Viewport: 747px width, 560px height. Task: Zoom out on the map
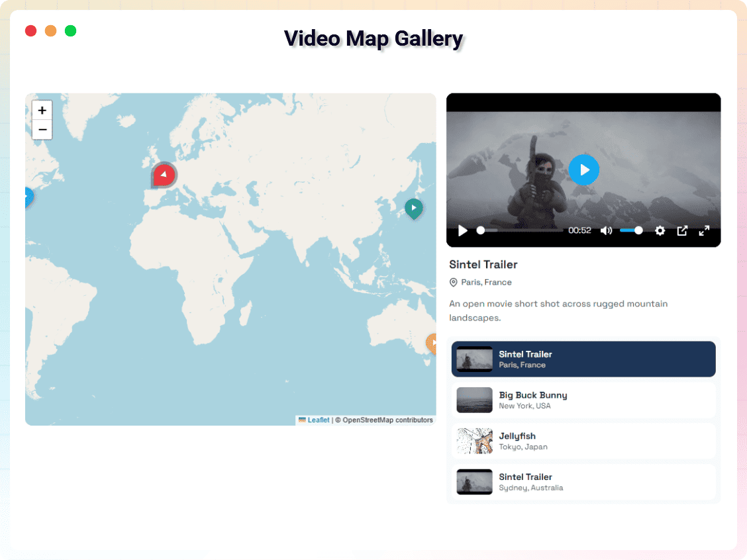click(42, 130)
